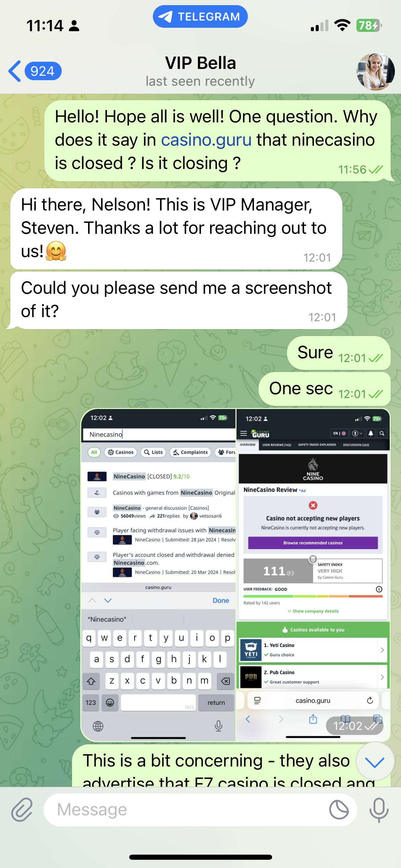
Task: Open the paperclip attachment menu
Action: pos(22,810)
